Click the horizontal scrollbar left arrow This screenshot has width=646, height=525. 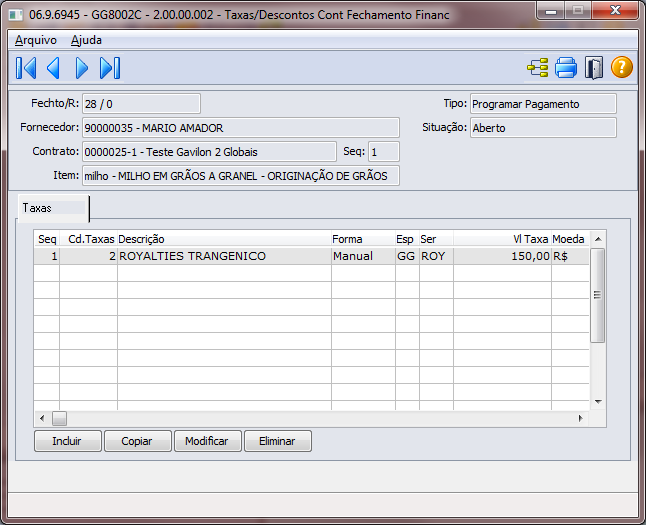42,419
